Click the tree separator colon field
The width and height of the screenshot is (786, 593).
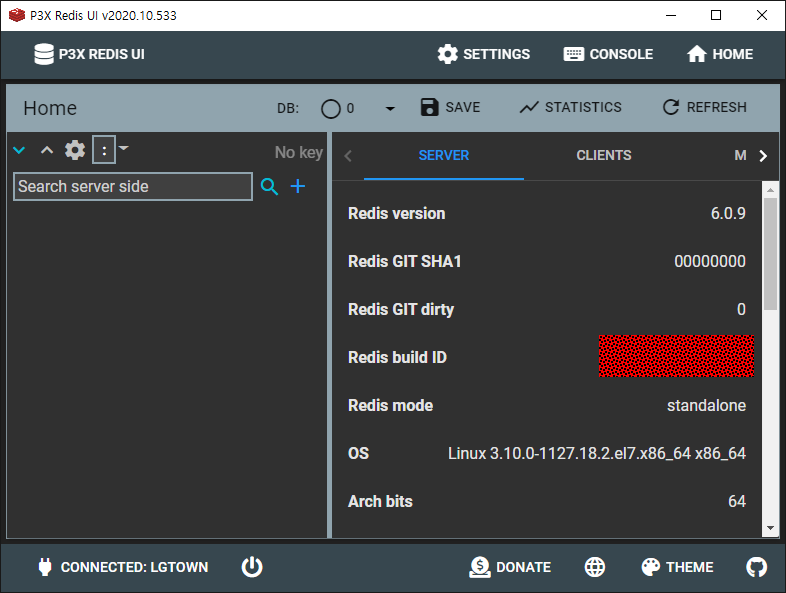click(x=104, y=149)
